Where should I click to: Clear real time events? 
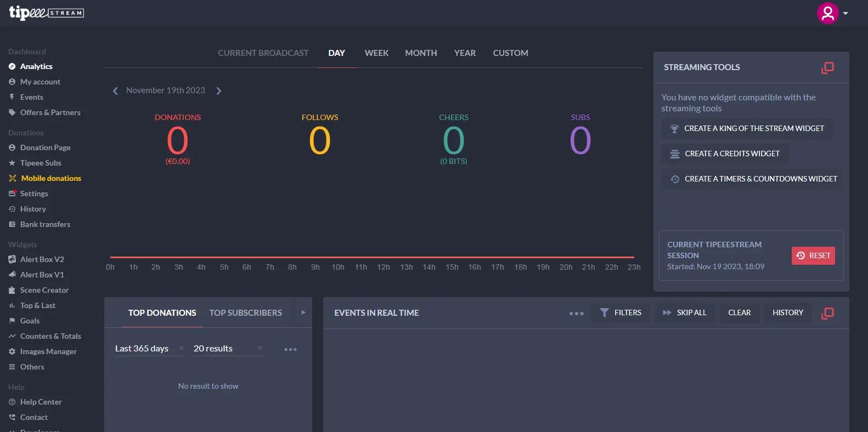click(x=739, y=312)
